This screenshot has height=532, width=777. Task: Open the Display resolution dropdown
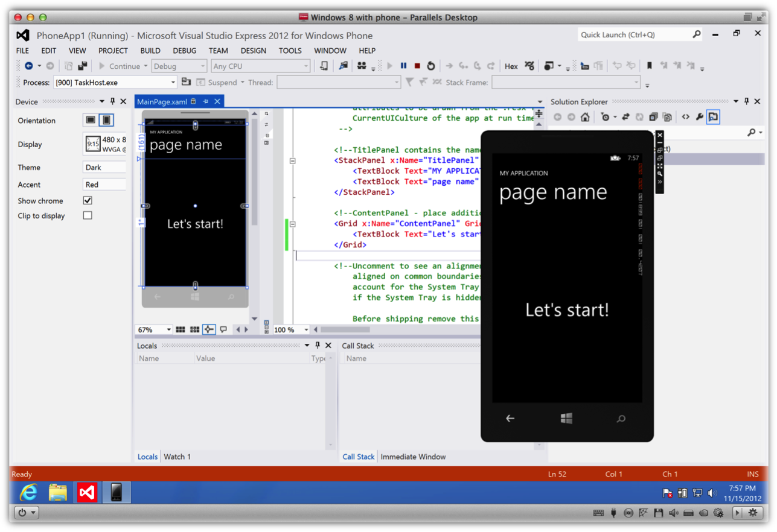(x=104, y=144)
